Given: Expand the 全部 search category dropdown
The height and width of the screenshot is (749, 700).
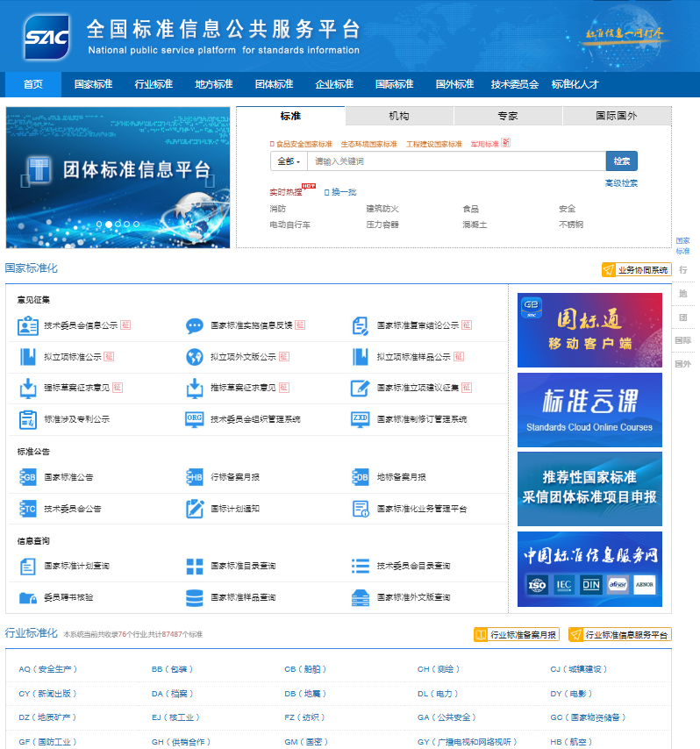Looking at the screenshot, I should (x=288, y=161).
